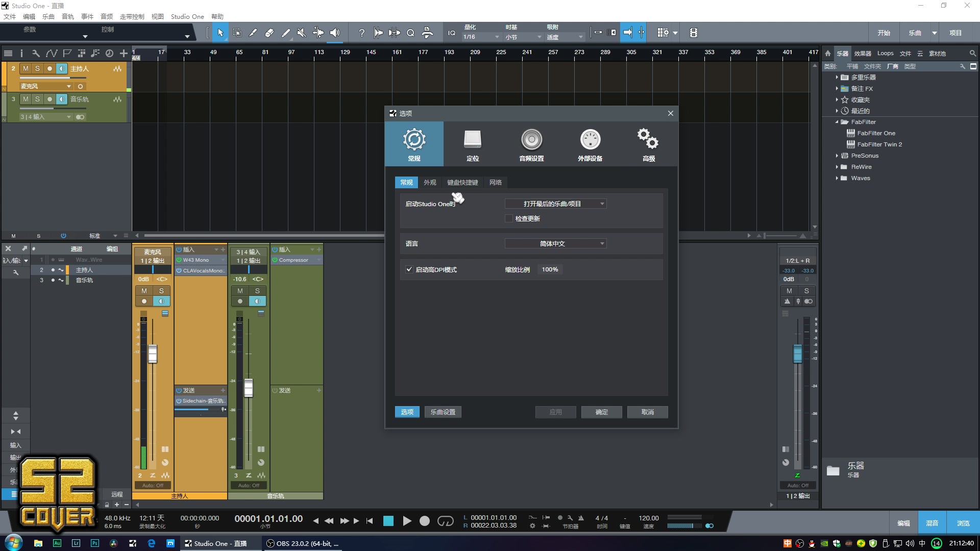Open the 外部设备 page in the Options dialog
980x551 pixels.
click(590, 144)
